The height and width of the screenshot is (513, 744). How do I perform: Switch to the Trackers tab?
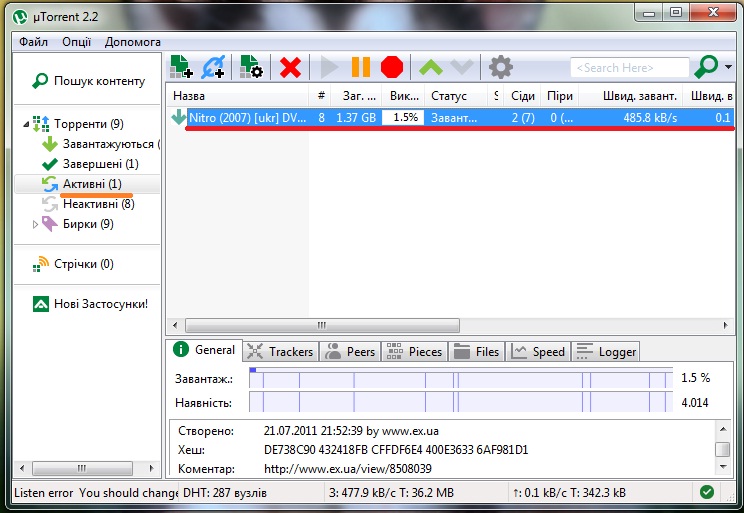point(281,352)
